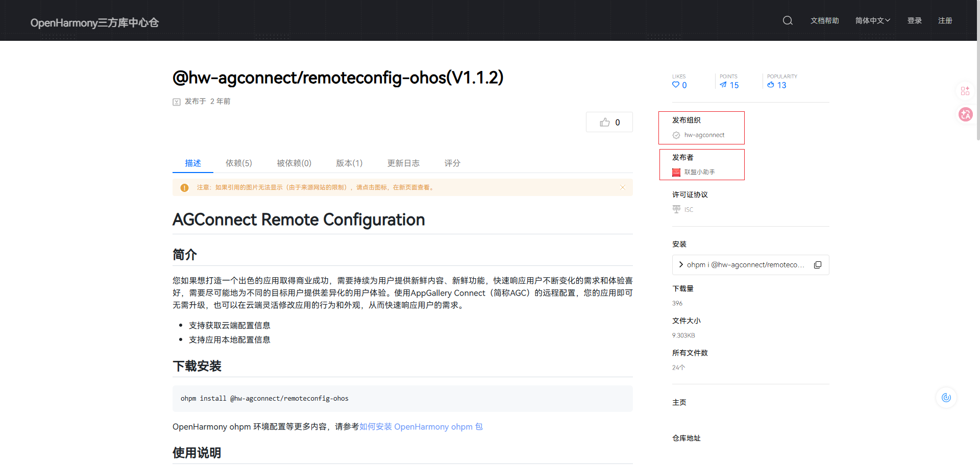Click the heart icon under LIKES
The image size is (980, 465).
coord(676,85)
